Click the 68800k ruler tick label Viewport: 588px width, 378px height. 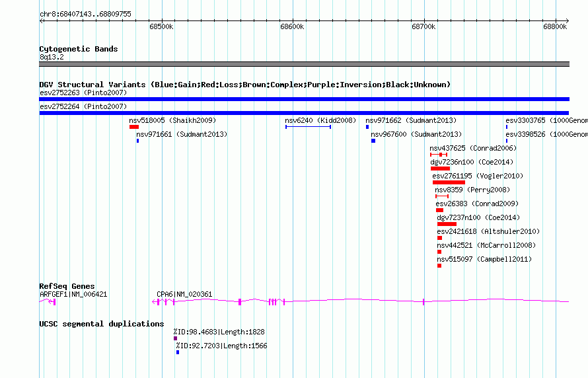(x=555, y=26)
